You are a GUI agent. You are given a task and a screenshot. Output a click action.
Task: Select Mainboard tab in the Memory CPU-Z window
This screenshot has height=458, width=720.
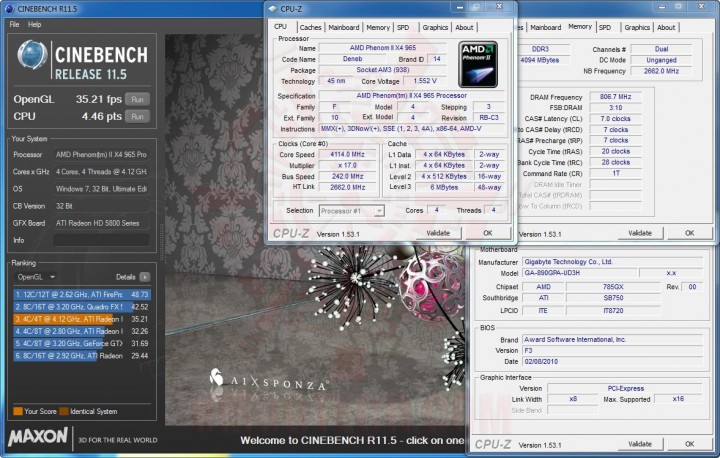point(546,28)
